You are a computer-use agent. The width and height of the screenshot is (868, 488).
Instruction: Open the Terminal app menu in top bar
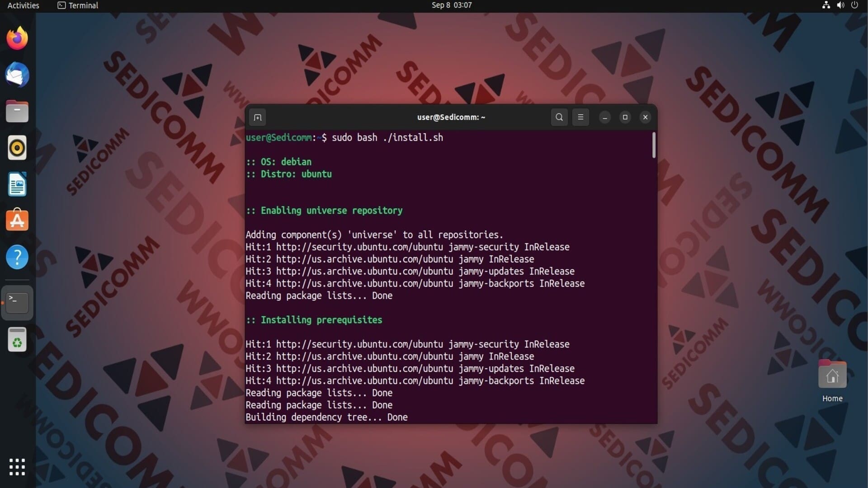(x=78, y=5)
